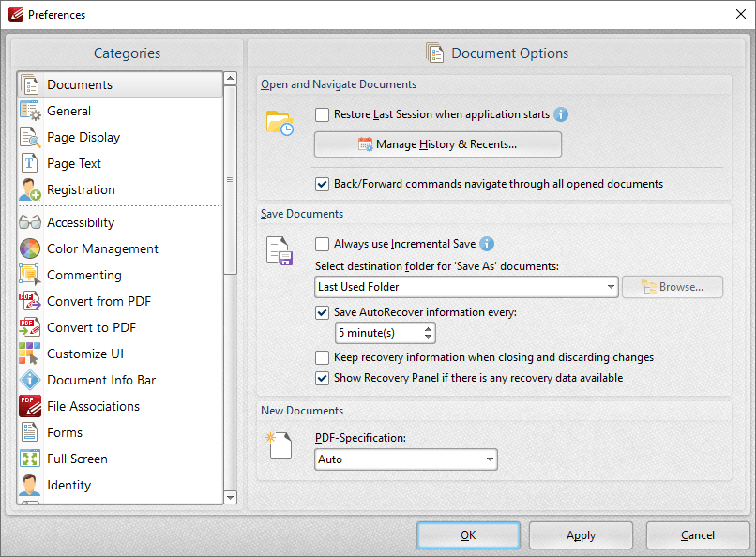
Task: Click the folder with clock icon
Action: click(x=280, y=123)
